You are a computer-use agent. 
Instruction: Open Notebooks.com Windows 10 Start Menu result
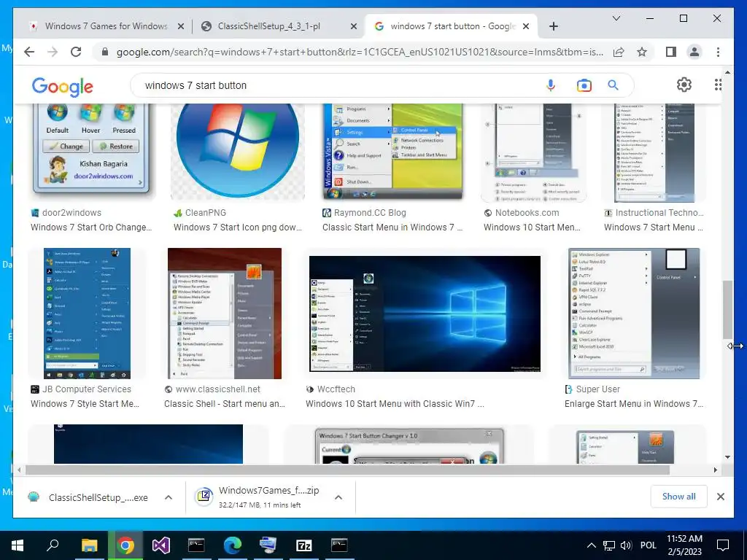[532, 227]
